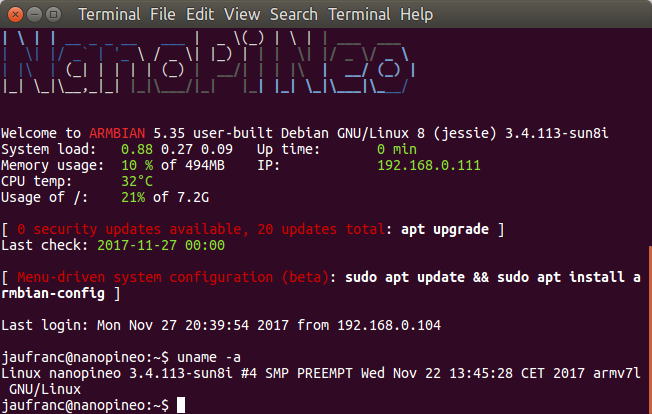Close the terminal window with the red button

click(x=15, y=15)
